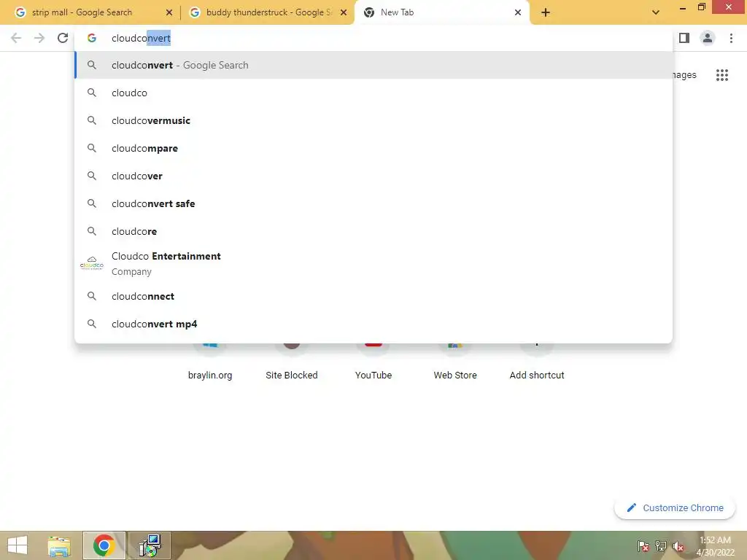The width and height of the screenshot is (747, 560).
Task: Click the muted volume tray icon
Action: (678, 545)
